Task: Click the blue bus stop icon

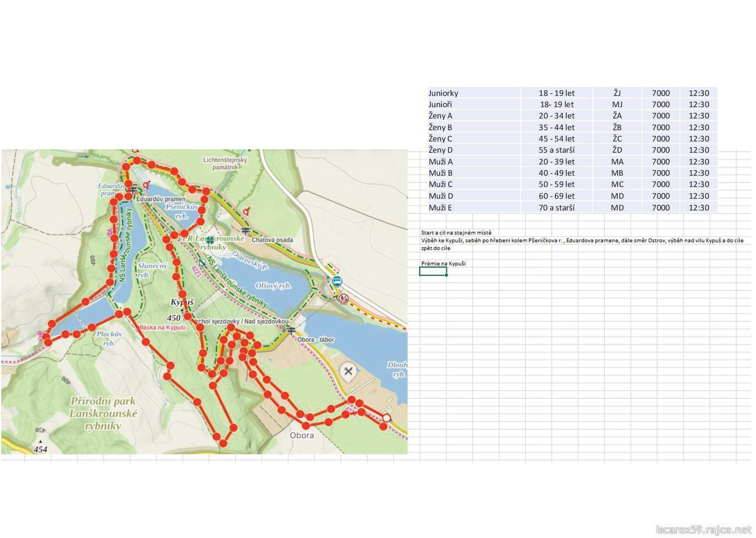Action: tap(337, 281)
